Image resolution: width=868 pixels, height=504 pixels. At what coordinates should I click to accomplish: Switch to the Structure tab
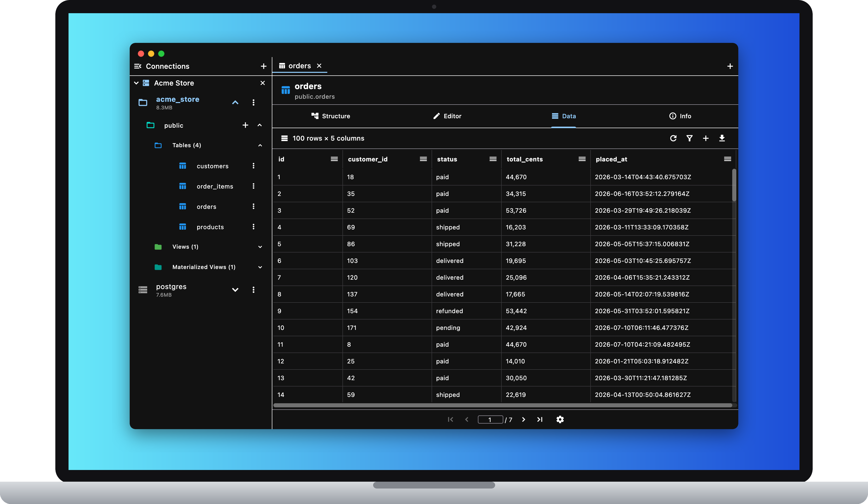pyautogui.click(x=331, y=116)
